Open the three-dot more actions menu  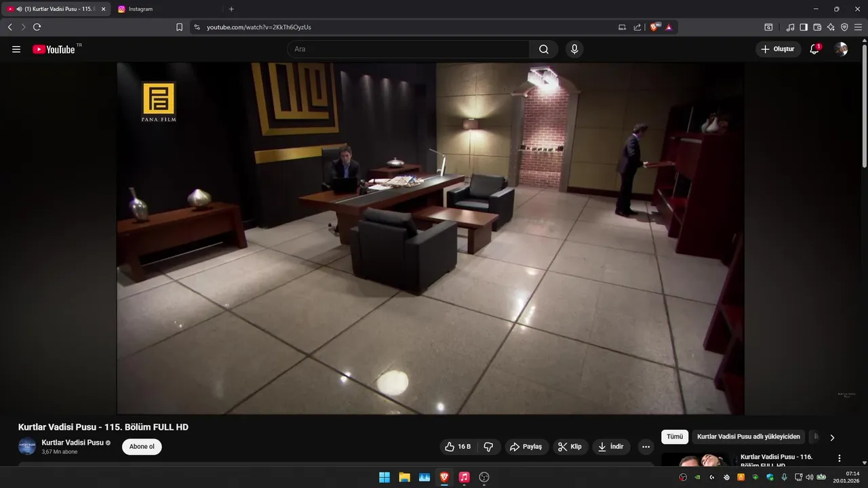(x=646, y=447)
